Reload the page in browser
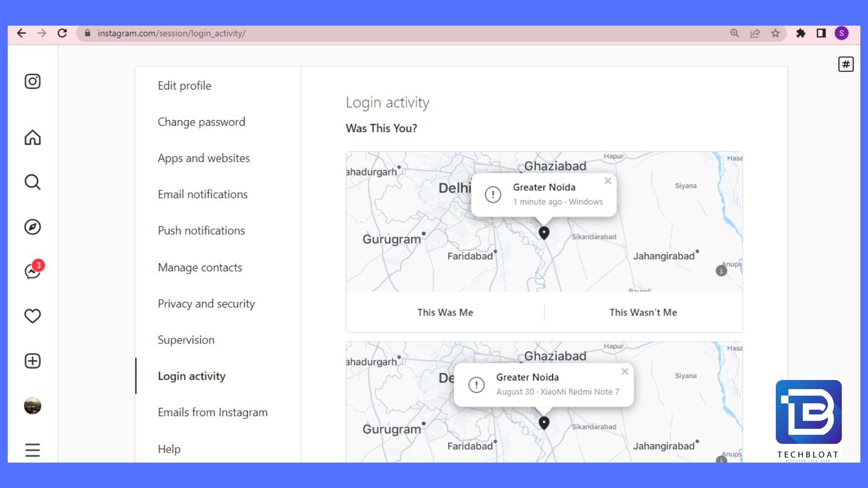 tap(62, 33)
